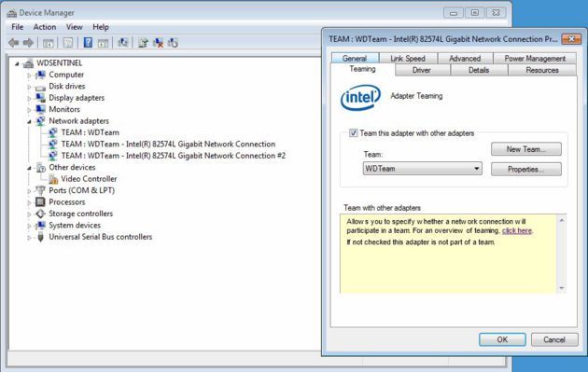Select the TEAM : WDTeam adapter entry
588x372 pixels.
90,132
